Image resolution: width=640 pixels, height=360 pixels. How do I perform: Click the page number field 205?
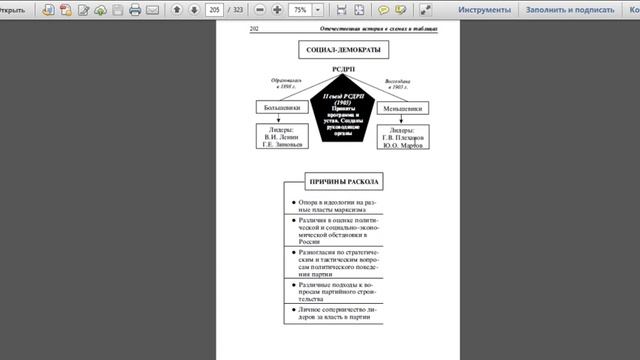(x=214, y=10)
